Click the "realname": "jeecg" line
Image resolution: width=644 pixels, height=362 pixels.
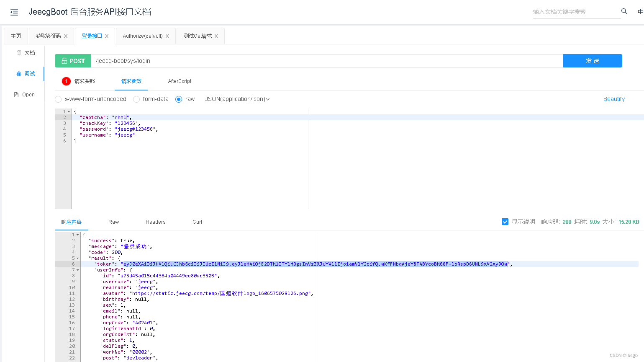129,287
